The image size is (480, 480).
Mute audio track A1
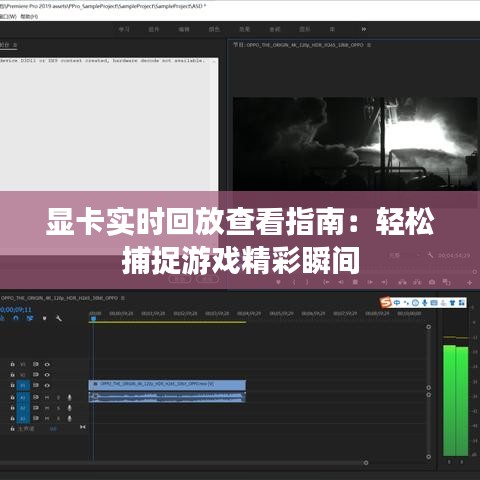[x=47, y=397]
